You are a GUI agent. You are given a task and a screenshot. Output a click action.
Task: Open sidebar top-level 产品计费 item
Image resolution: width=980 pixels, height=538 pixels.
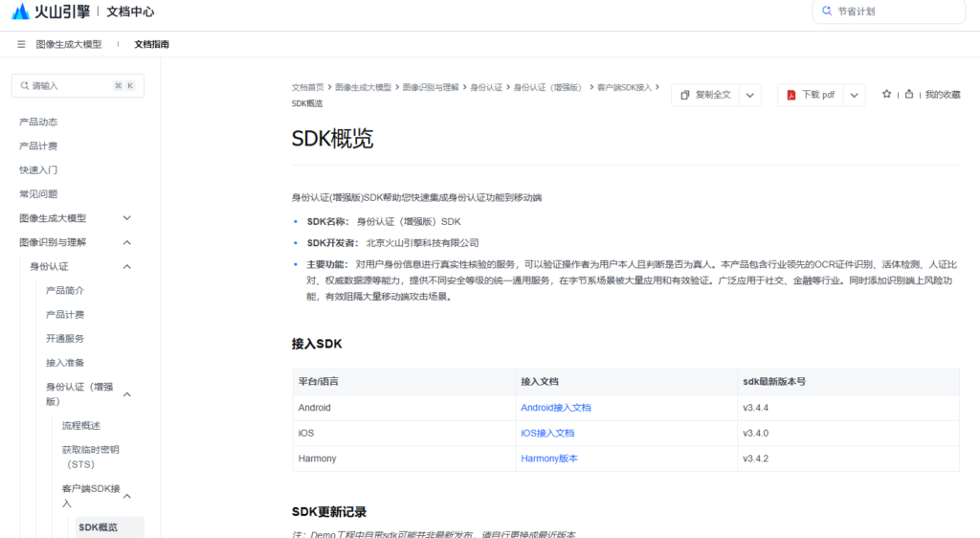point(38,146)
